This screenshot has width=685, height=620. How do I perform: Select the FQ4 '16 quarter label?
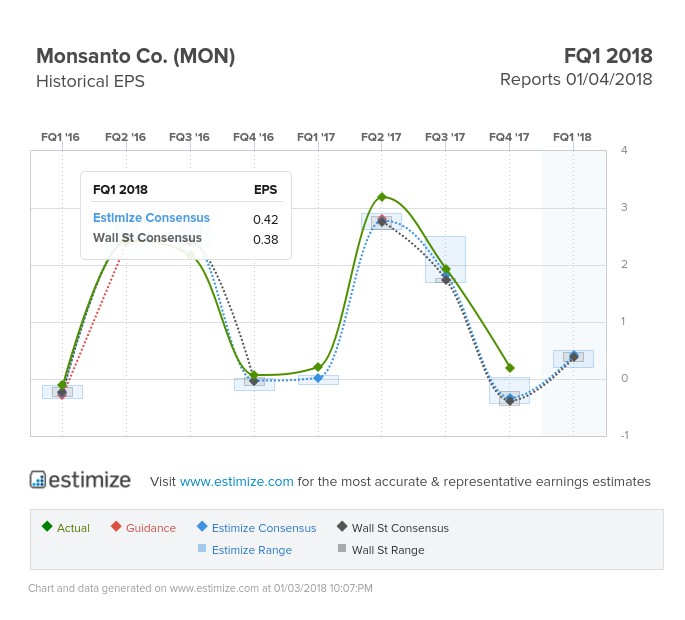[x=253, y=137]
